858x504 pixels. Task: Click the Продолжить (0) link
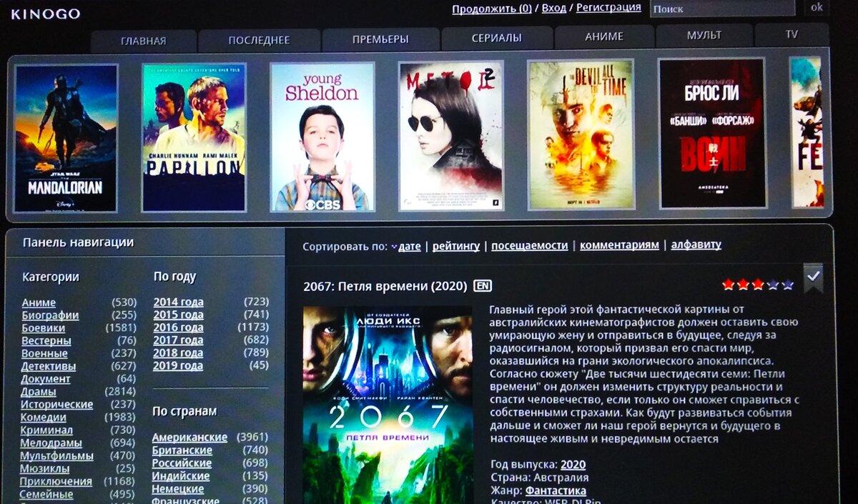pyautogui.click(x=491, y=9)
